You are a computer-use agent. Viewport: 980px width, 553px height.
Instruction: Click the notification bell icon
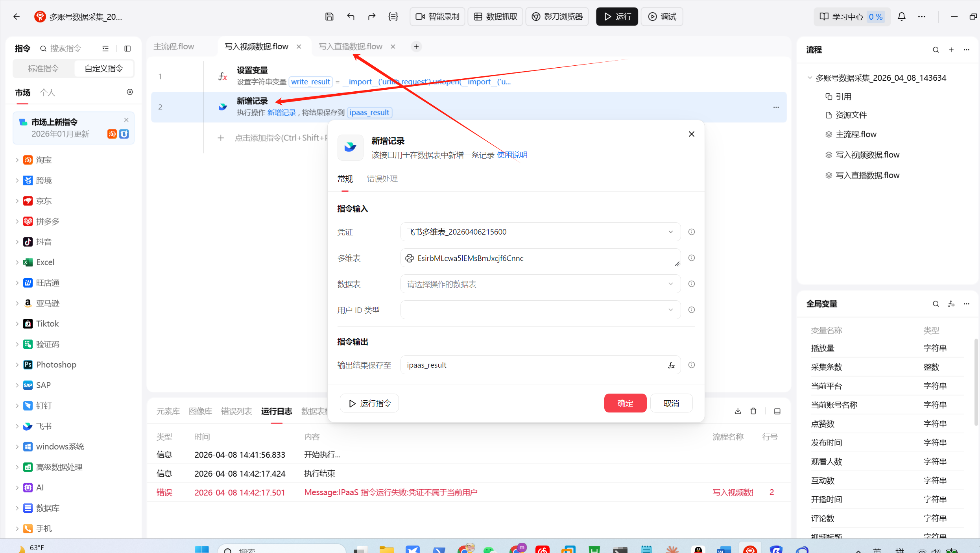[902, 17]
